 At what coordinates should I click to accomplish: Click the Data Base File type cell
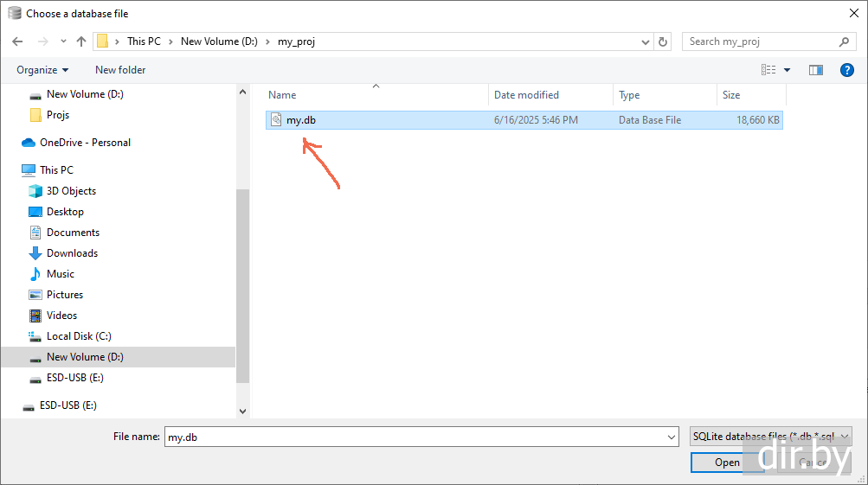click(x=650, y=120)
